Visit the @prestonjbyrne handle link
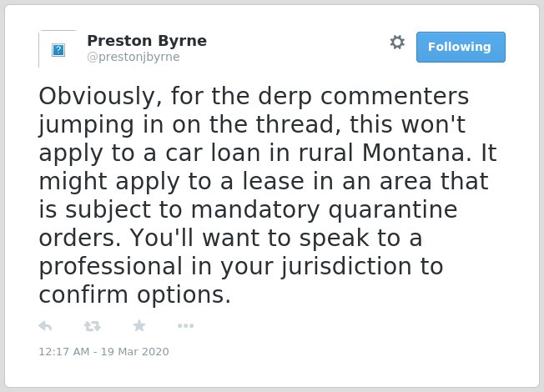 [133, 57]
